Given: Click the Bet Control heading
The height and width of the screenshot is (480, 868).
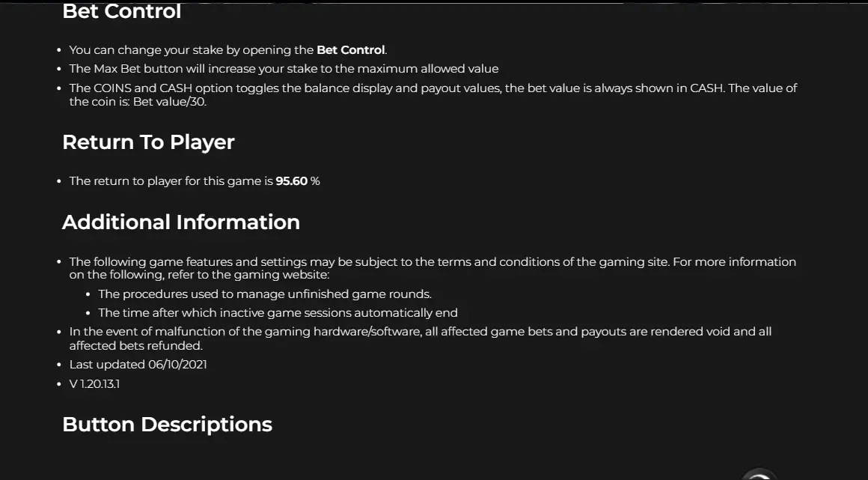Looking at the screenshot, I should coord(122,11).
